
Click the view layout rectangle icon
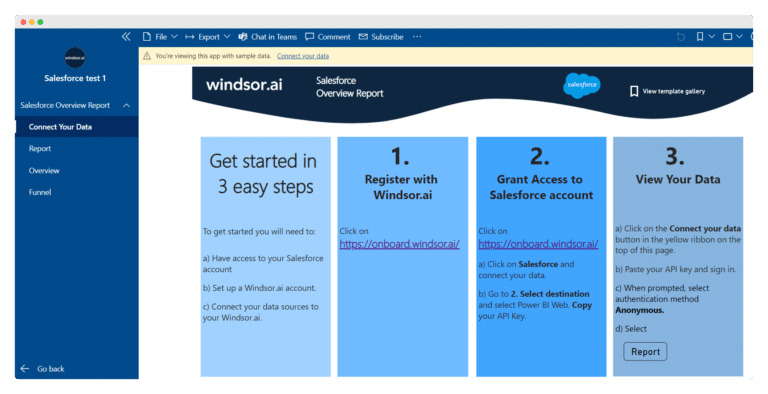(x=728, y=37)
